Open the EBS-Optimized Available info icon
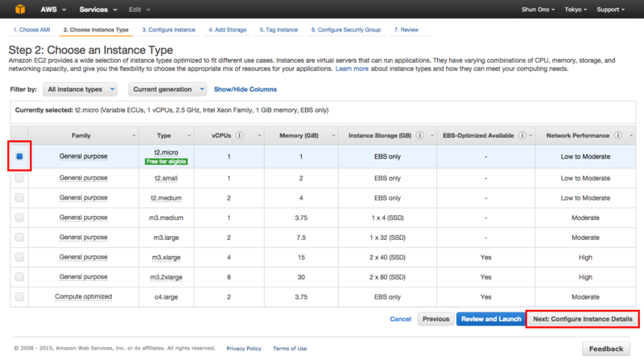This screenshot has height=360, width=644. [522, 135]
